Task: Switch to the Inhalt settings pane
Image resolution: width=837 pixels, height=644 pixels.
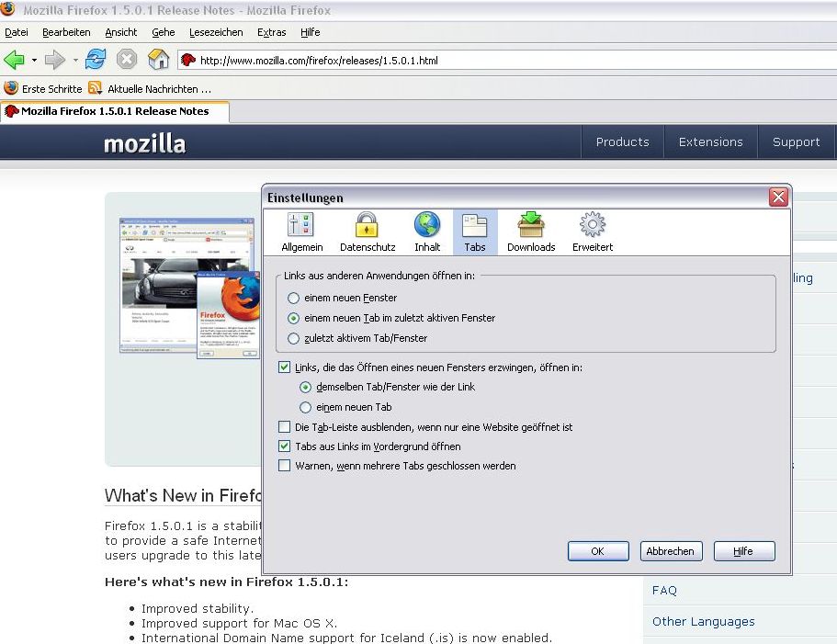Action: coord(427,232)
